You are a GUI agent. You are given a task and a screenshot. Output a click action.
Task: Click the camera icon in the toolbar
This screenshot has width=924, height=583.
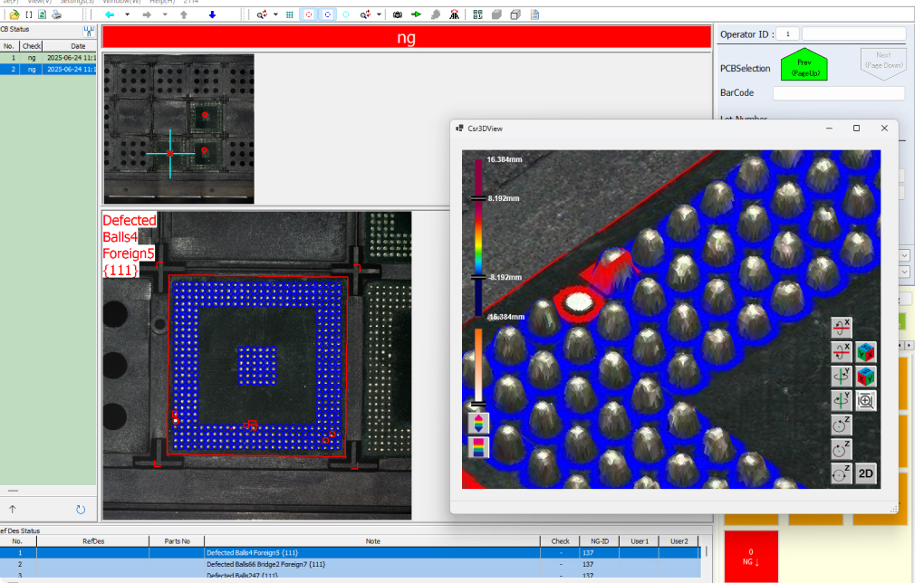[x=398, y=15]
